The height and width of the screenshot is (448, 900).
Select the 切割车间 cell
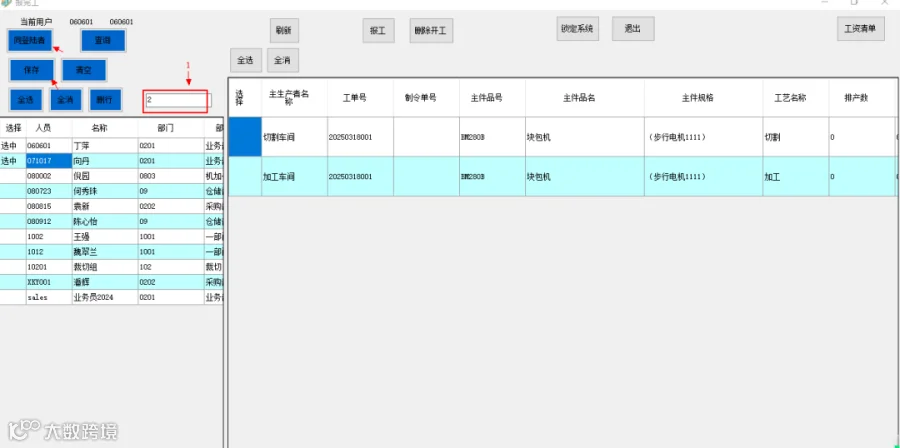tap(294, 137)
